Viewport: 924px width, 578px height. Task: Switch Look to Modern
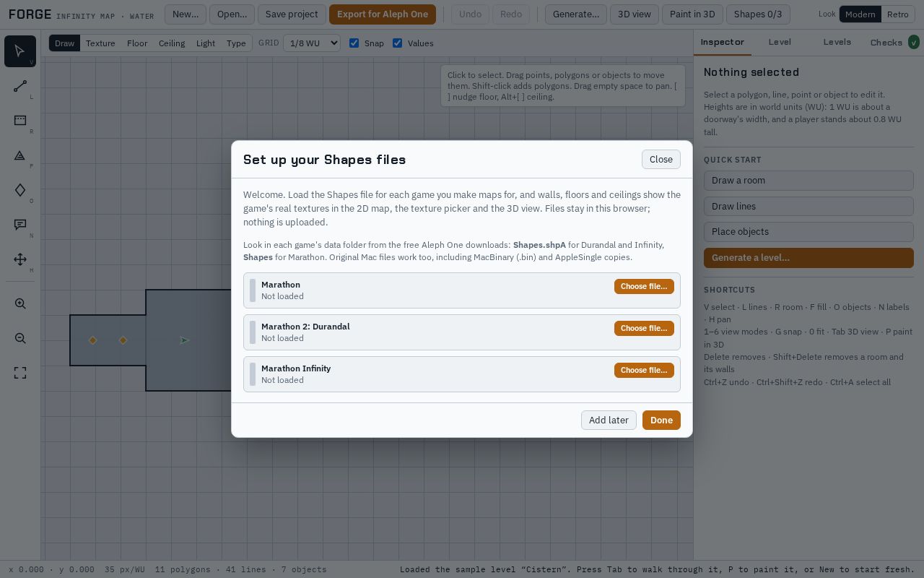tap(860, 14)
